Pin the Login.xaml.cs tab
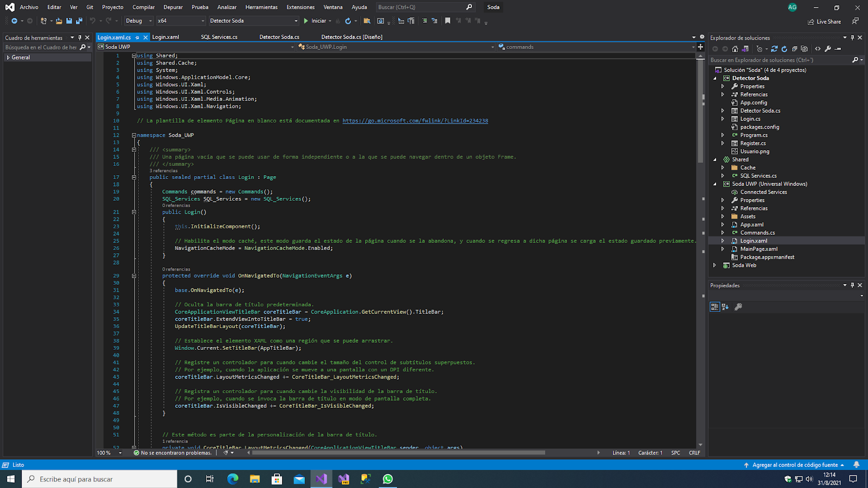The height and width of the screenshot is (488, 868). [x=137, y=37]
